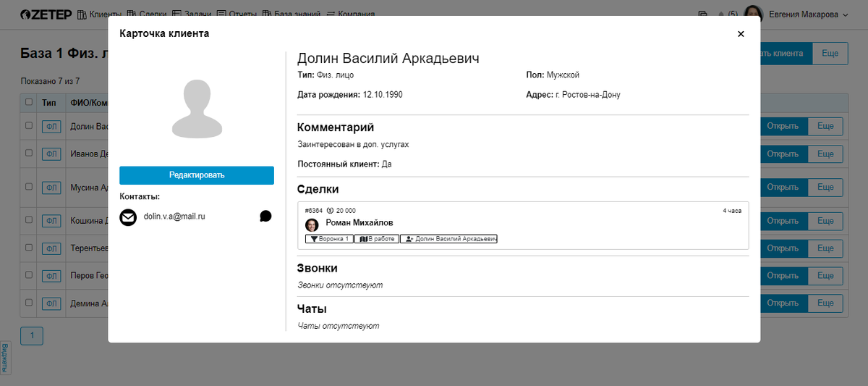Open the Компания menu
This screenshot has width=868, height=386.
click(352, 14)
